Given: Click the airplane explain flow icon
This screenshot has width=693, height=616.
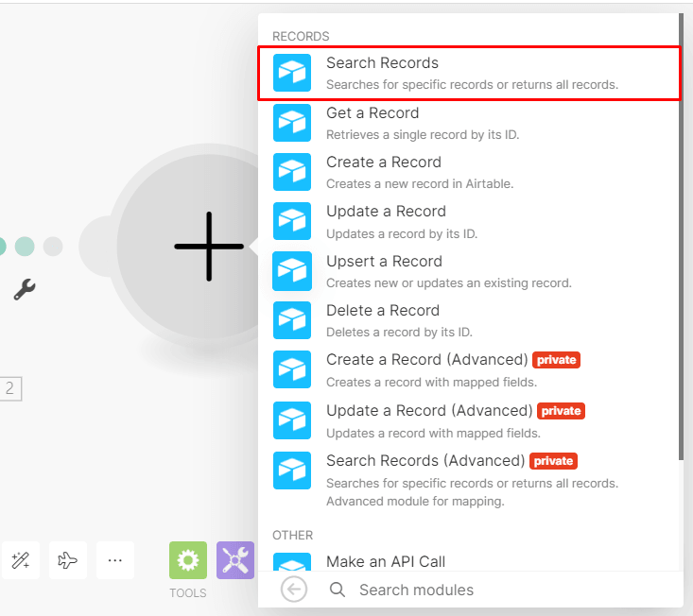Looking at the screenshot, I should (68, 560).
